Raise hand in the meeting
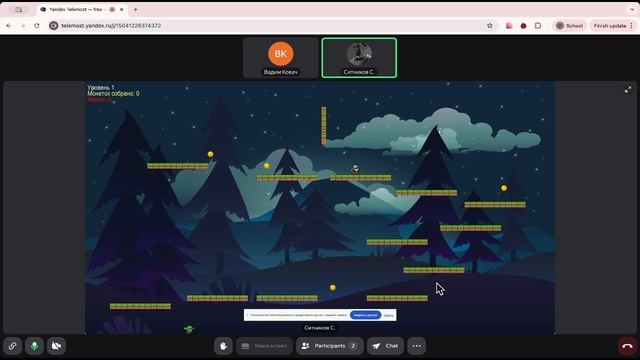 (x=223, y=346)
